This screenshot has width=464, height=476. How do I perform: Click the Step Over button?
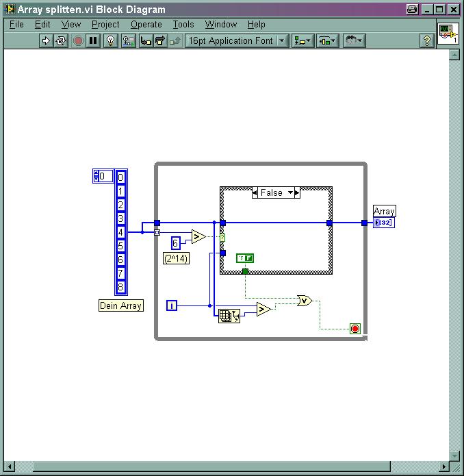[160, 40]
